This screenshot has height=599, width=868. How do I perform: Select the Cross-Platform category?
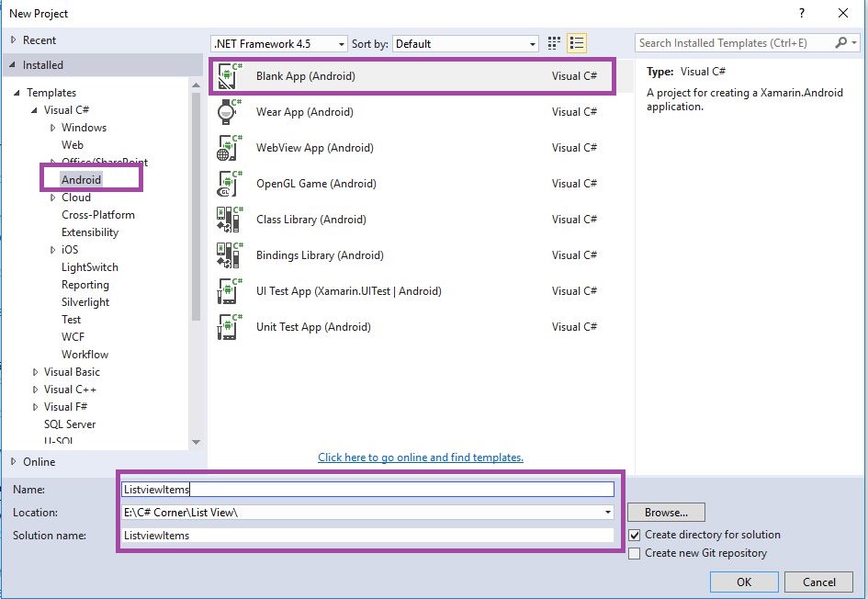point(98,215)
